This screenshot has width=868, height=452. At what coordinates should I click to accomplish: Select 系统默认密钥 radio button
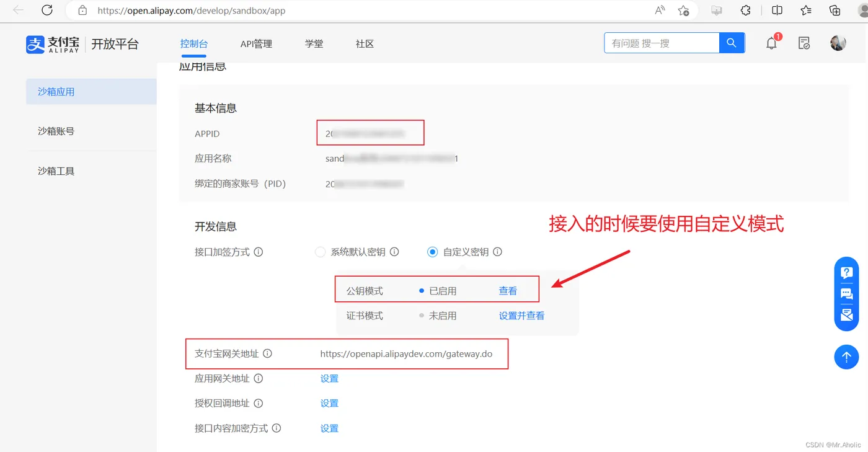coord(320,252)
